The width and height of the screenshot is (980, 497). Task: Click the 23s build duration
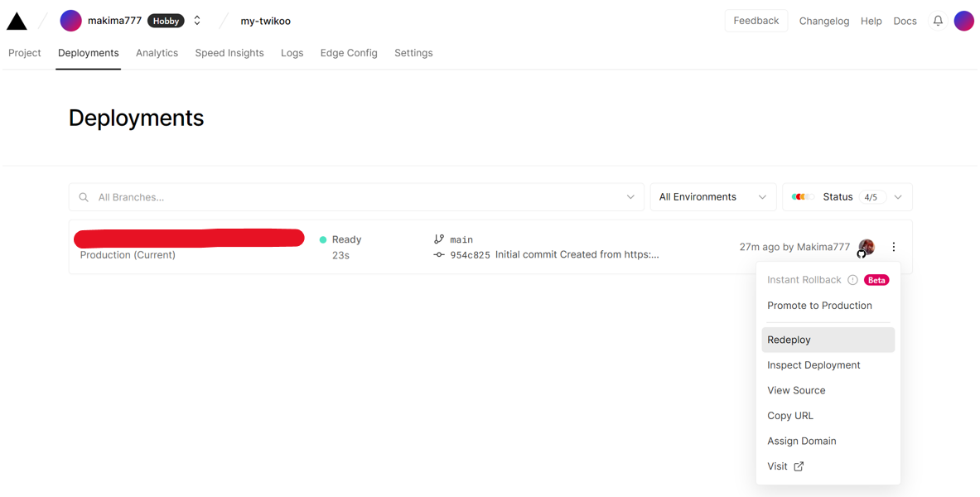340,256
